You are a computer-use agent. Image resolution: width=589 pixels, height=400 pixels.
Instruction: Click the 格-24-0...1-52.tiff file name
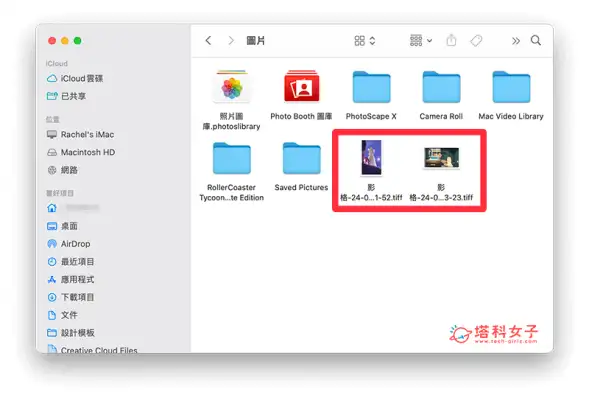pyautogui.click(x=371, y=198)
